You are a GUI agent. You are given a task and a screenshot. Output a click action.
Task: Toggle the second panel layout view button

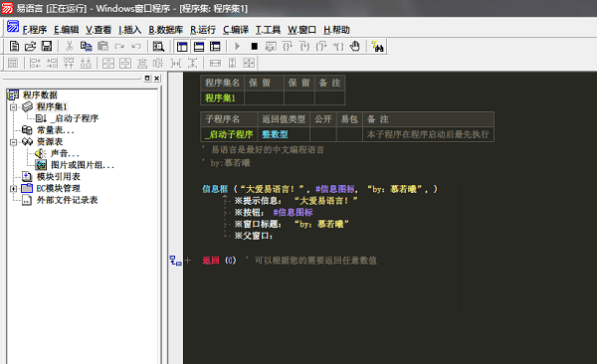tap(199, 47)
